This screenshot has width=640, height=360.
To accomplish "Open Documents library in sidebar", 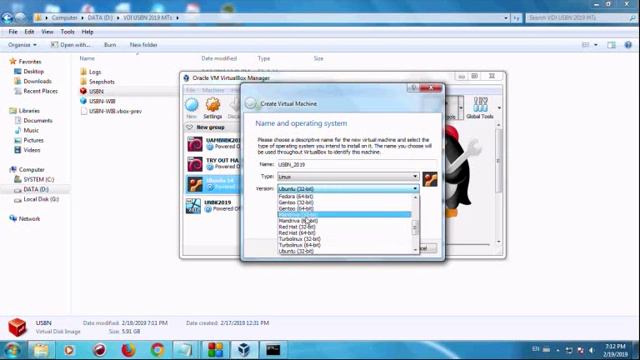I will pos(38,120).
